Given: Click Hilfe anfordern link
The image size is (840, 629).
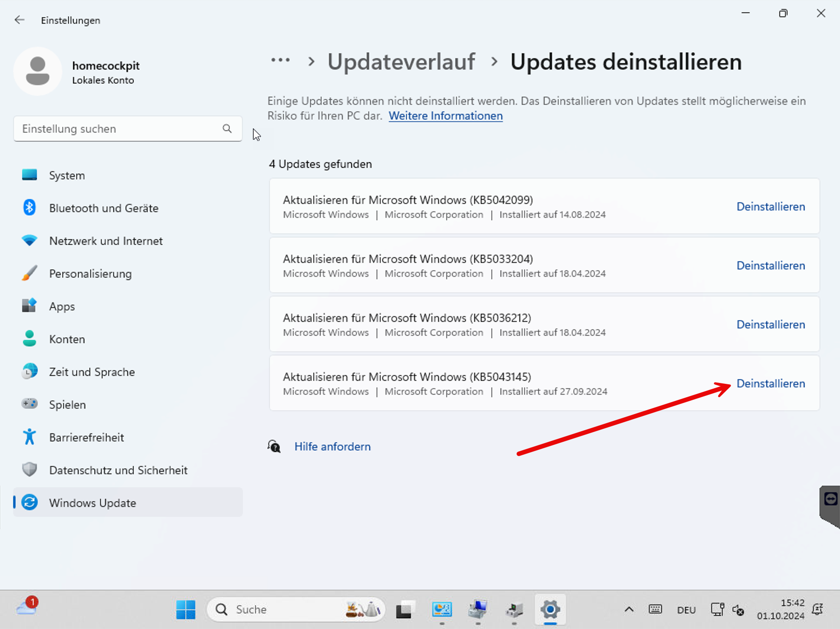Looking at the screenshot, I should click(332, 447).
